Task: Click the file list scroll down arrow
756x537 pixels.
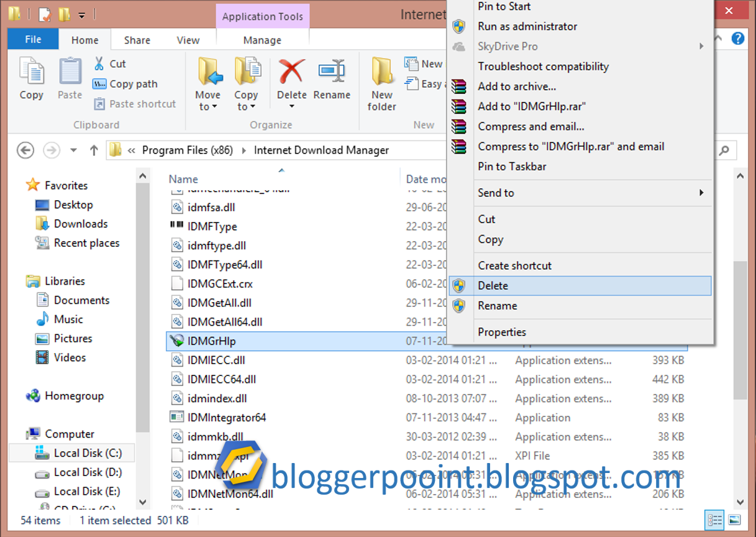Action: pyautogui.click(x=740, y=502)
